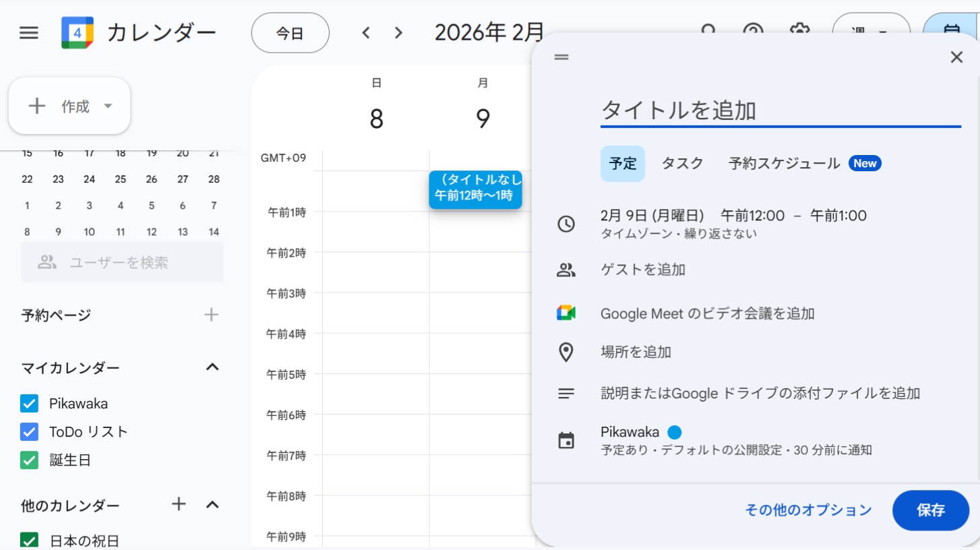Uncheck the Pikawaka calendar checkbox
Image resolution: width=980 pixels, height=550 pixels.
pos(29,404)
